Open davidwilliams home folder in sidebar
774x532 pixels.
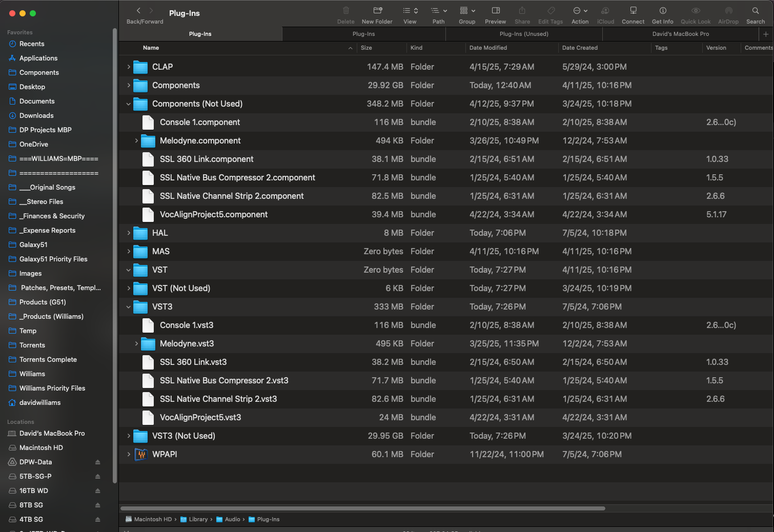[x=40, y=402]
